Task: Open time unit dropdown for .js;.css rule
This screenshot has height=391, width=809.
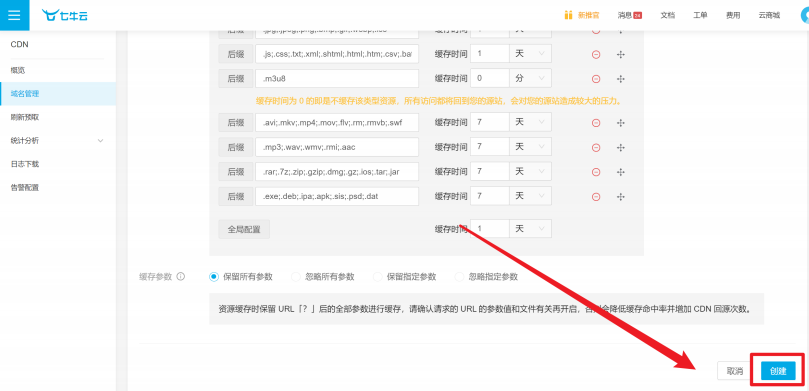Action: pyautogui.click(x=530, y=54)
